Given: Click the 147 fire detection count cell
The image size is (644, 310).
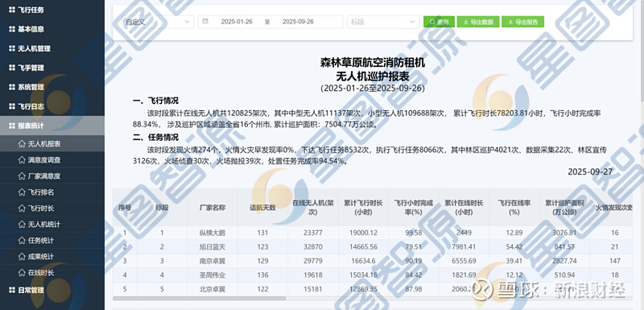Looking at the screenshot, I should tap(615, 261).
